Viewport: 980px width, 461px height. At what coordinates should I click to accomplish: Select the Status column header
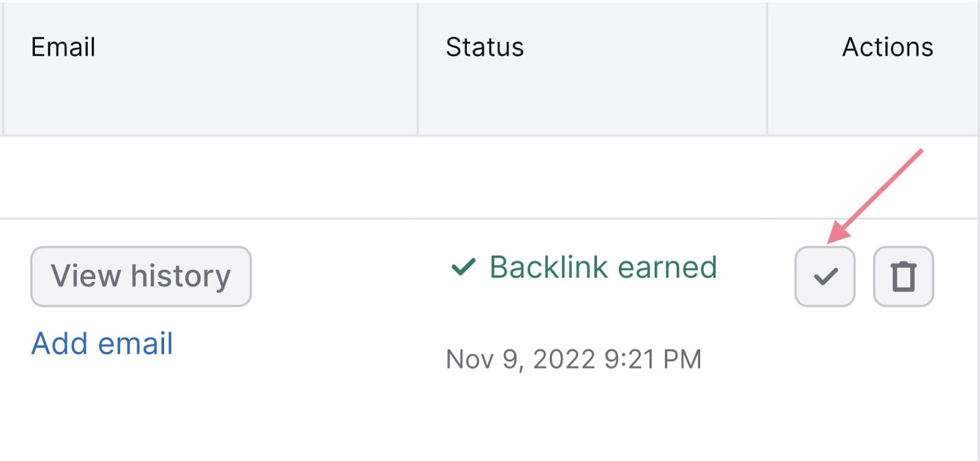pyautogui.click(x=484, y=47)
